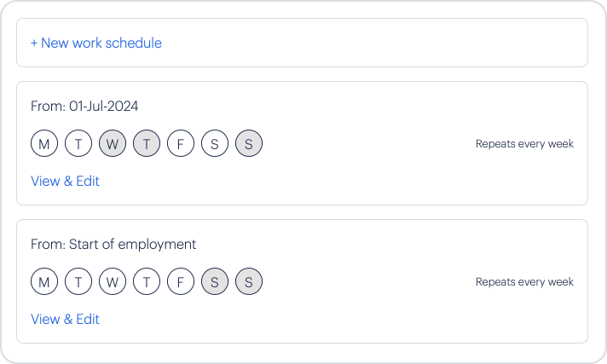
Task: Toggle Tuesday in the 01-Jul-2024 schedule
Action: click(78, 144)
